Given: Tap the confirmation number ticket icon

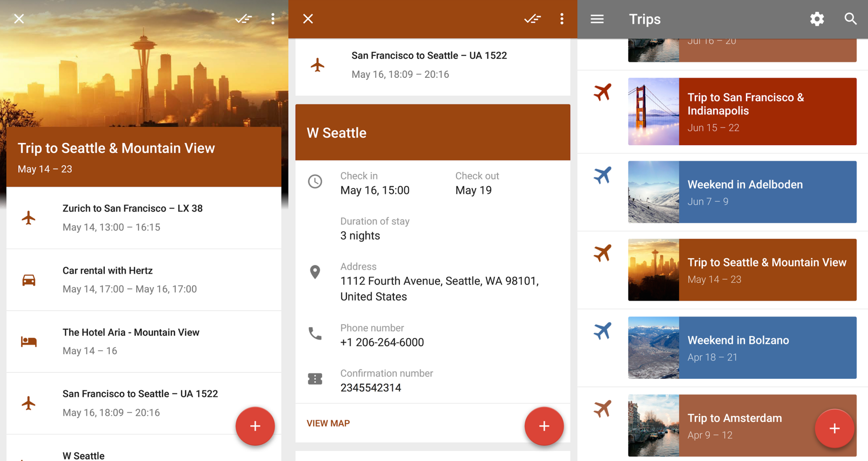Looking at the screenshot, I should (315, 379).
